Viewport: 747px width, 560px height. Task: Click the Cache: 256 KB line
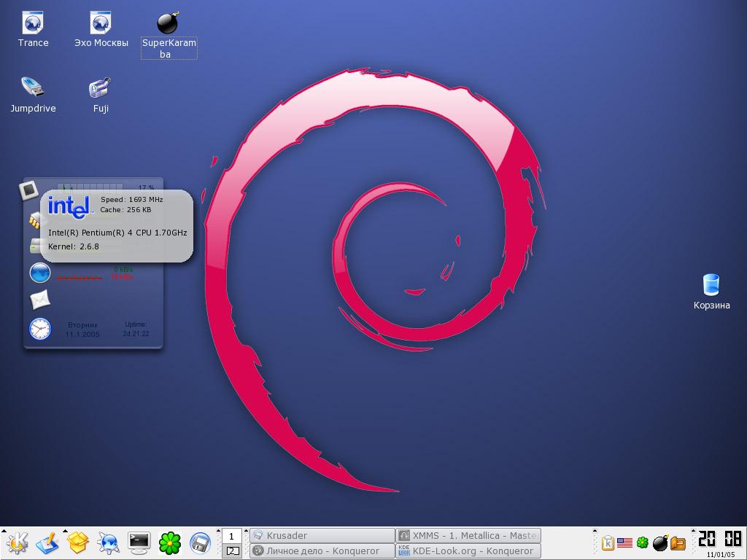tap(125, 209)
